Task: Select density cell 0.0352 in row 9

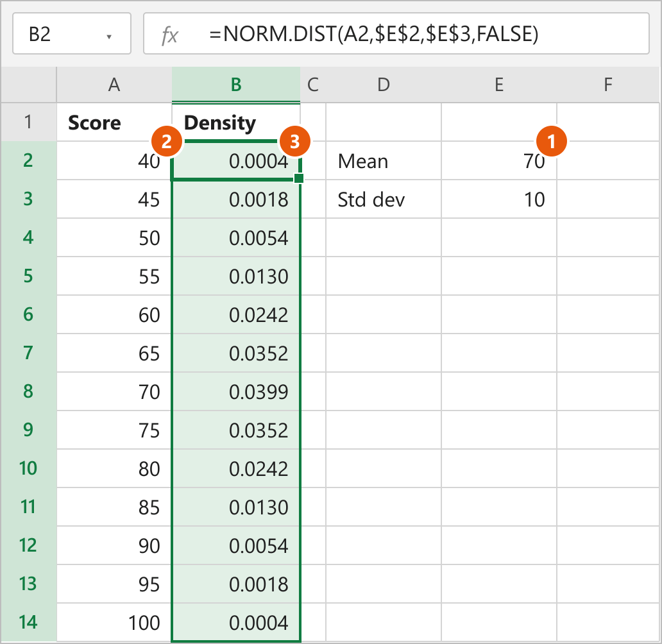Action: pos(236,430)
